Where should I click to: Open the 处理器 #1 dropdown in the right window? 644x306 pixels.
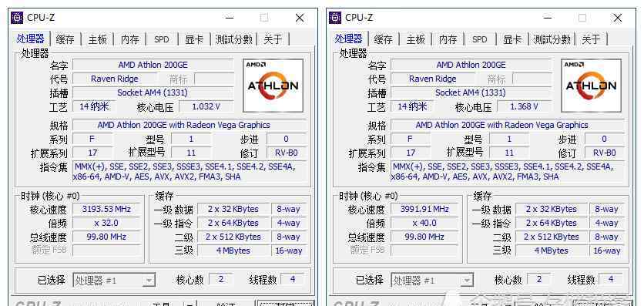pyautogui.click(x=432, y=281)
